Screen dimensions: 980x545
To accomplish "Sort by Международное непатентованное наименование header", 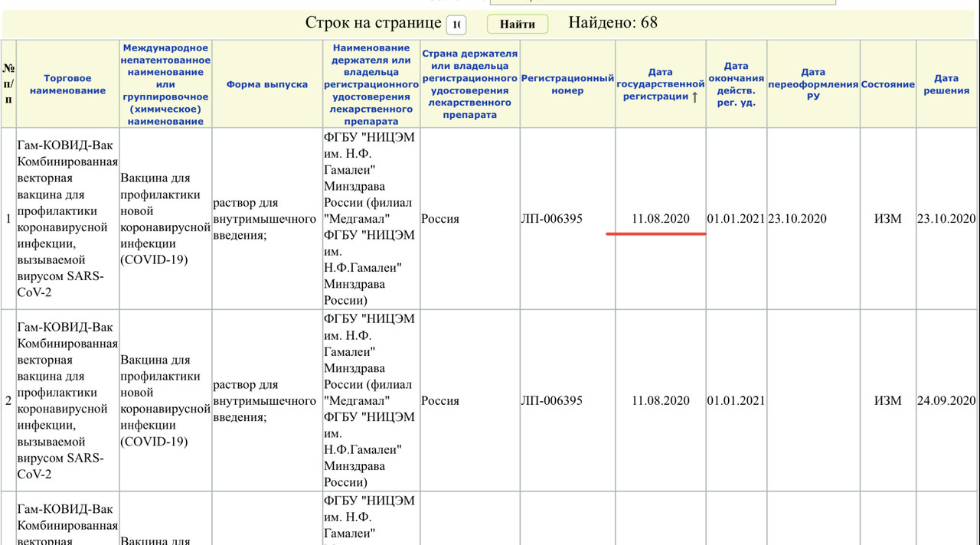I will tap(165, 84).
